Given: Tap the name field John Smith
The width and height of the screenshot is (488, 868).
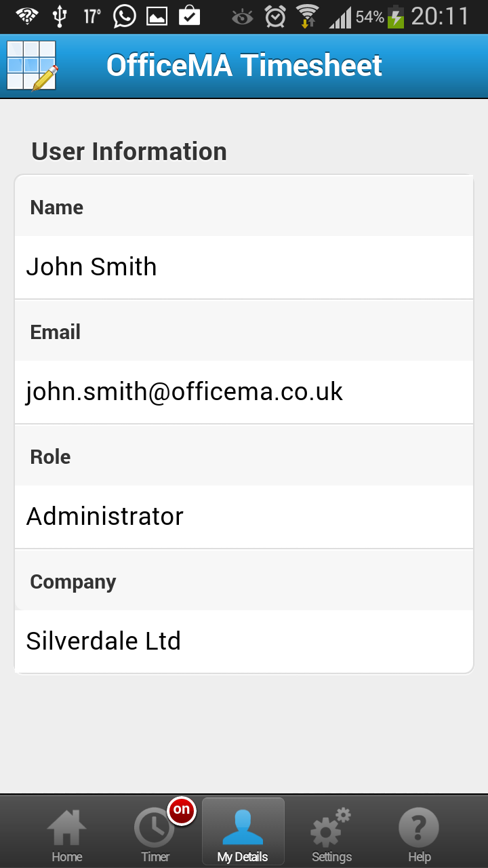Looking at the screenshot, I should 244,267.
